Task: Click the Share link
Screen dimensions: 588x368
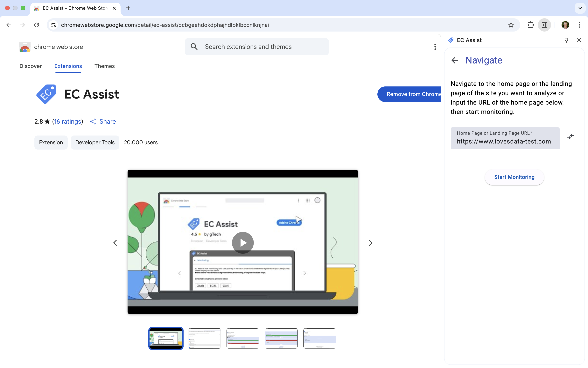Action: coord(103,121)
